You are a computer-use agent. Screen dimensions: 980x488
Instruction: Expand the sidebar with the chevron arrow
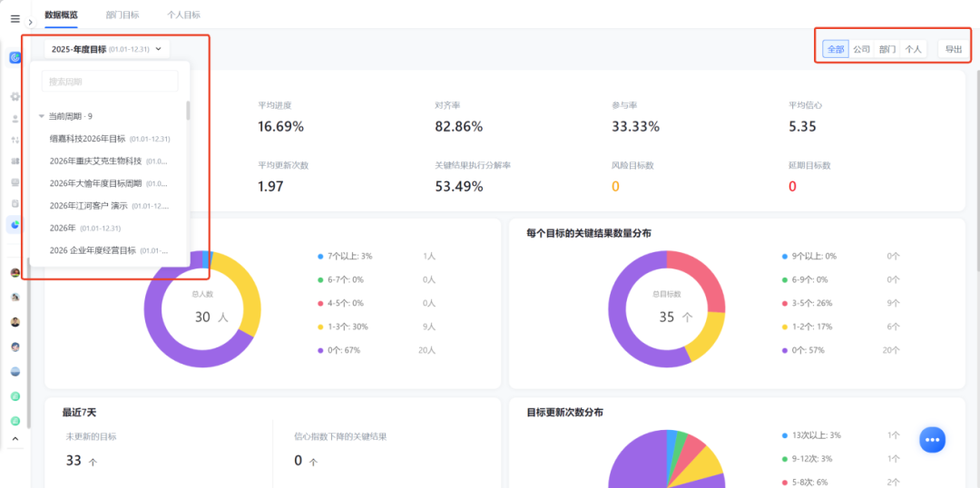coord(30,22)
